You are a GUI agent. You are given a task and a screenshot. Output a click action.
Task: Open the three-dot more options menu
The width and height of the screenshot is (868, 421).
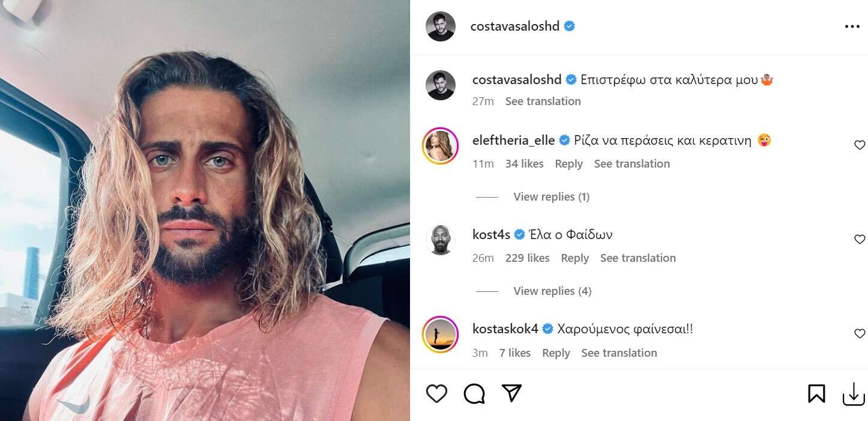852,26
